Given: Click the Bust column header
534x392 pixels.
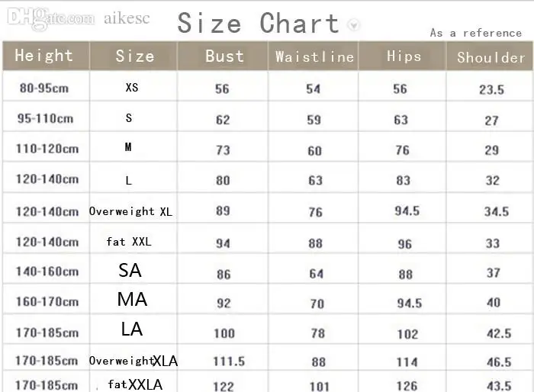Looking at the screenshot, I should coord(223,56).
